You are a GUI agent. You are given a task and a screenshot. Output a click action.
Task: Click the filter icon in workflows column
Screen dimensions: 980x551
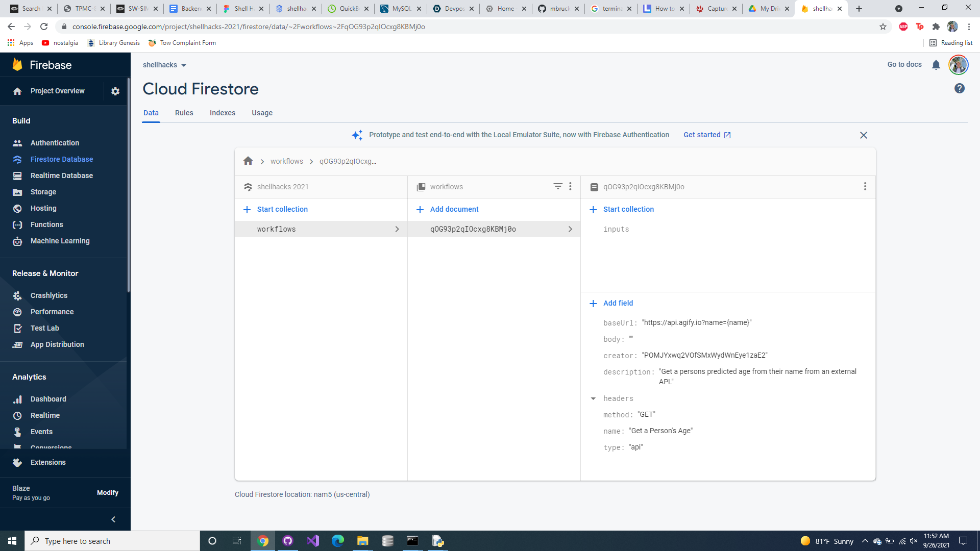coord(557,187)
